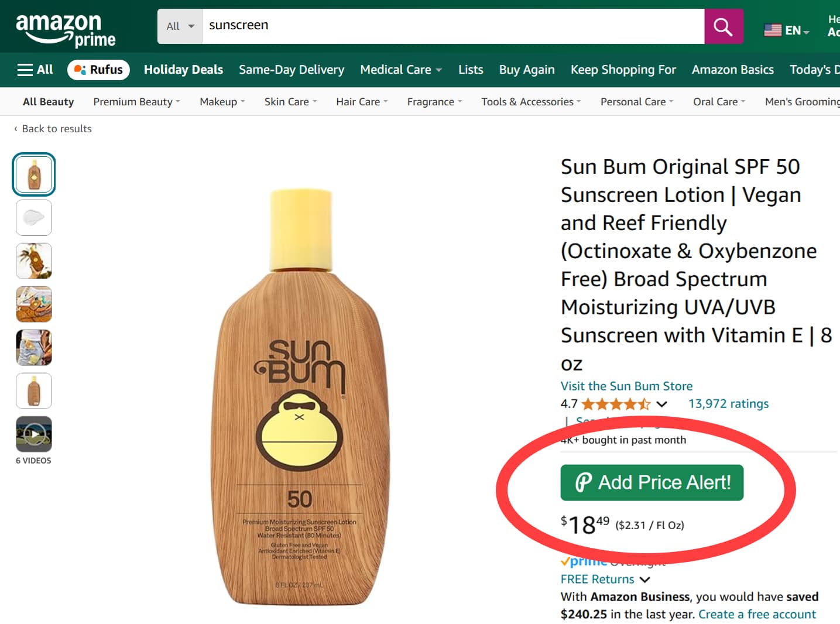Open the 13,972 ratings link
840x624 pixels.
pyautogui.click(x=728, y=403)
